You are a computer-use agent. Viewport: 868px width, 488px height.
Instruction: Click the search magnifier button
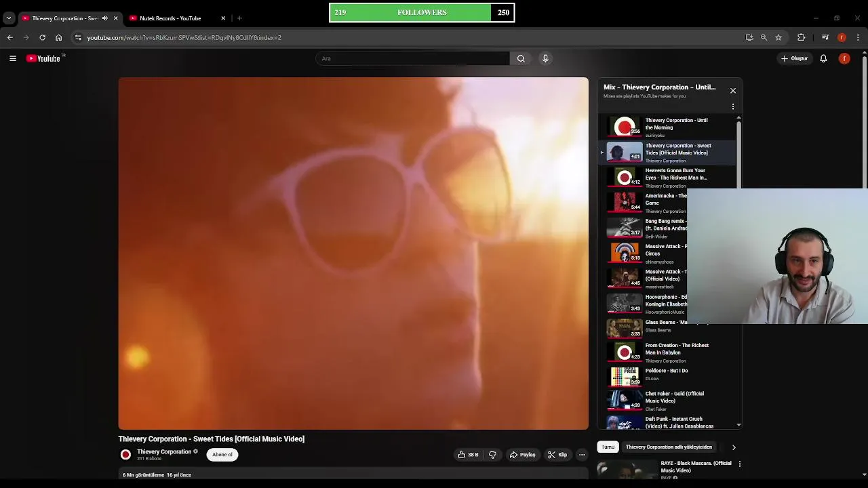point(521,58)
